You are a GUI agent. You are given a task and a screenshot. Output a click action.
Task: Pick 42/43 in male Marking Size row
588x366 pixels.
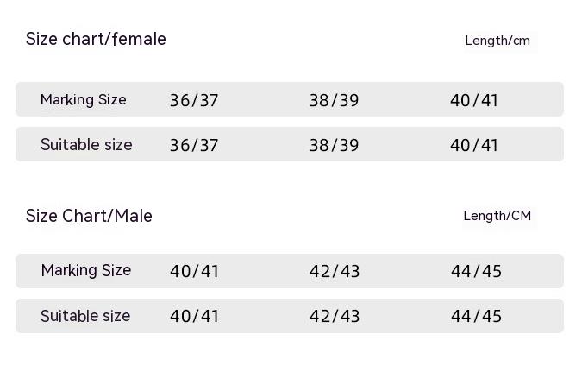coord(335,271)
